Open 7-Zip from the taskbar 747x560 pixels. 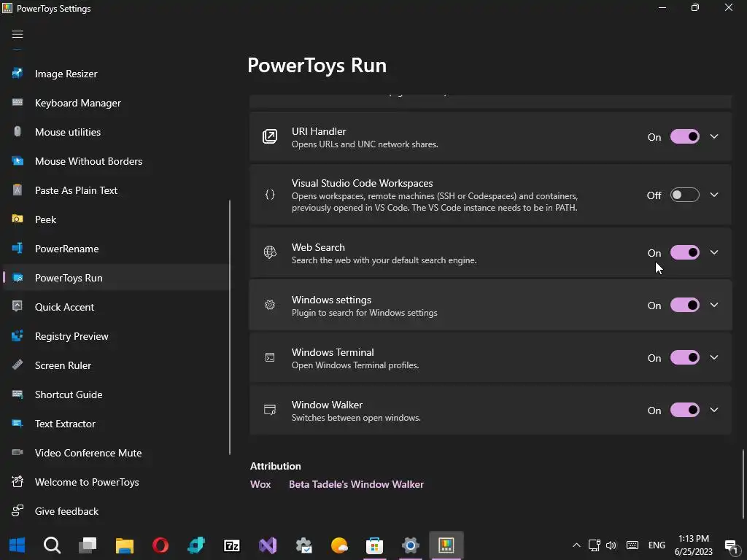[232, 545]
